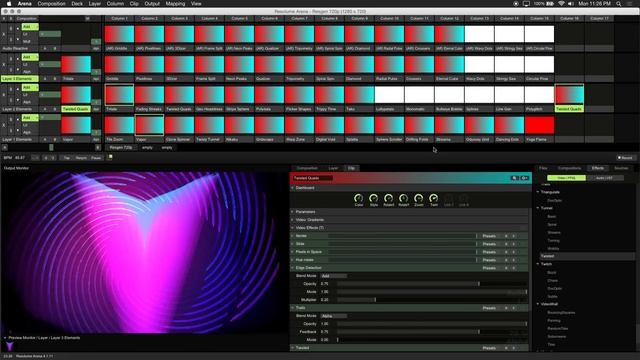Trigger the Twisted Quads clip in Column 16
640x360 pixels.
tap(569, 95)
